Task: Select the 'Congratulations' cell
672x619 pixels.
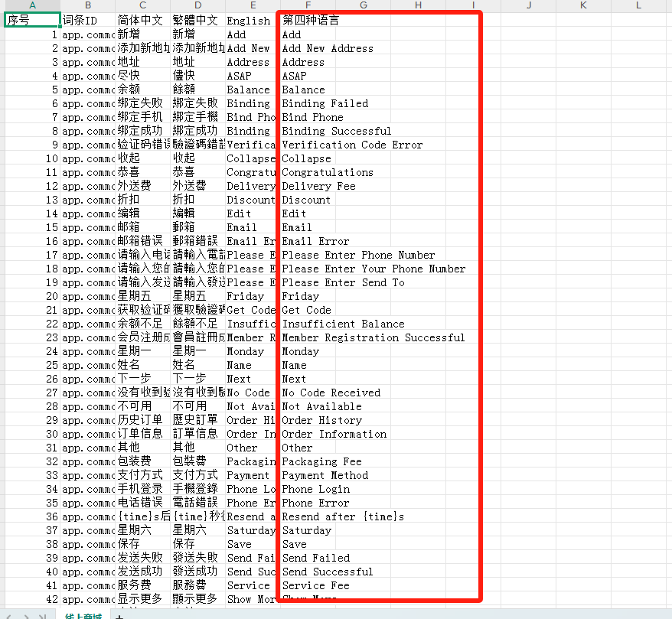Action: coord(308,172)
